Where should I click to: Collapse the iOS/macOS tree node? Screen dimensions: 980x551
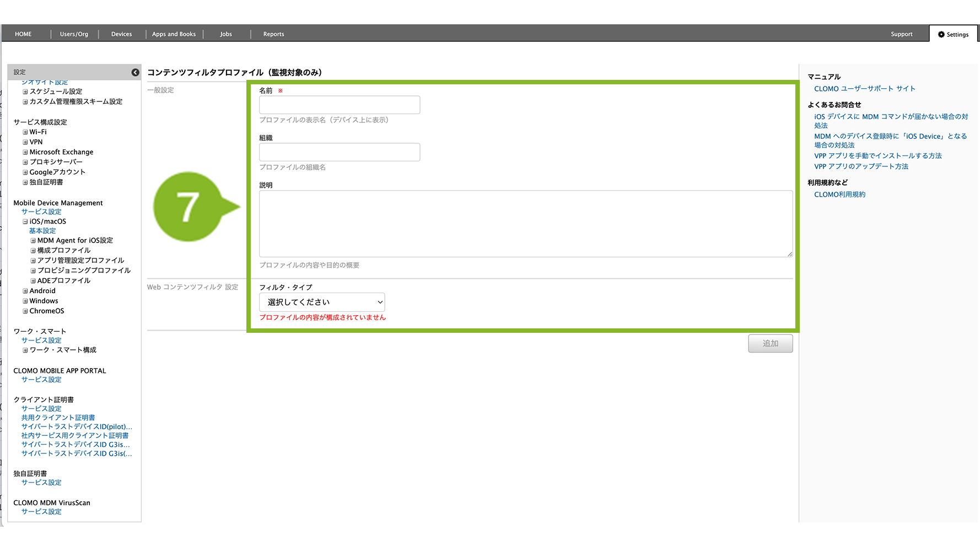25,222
